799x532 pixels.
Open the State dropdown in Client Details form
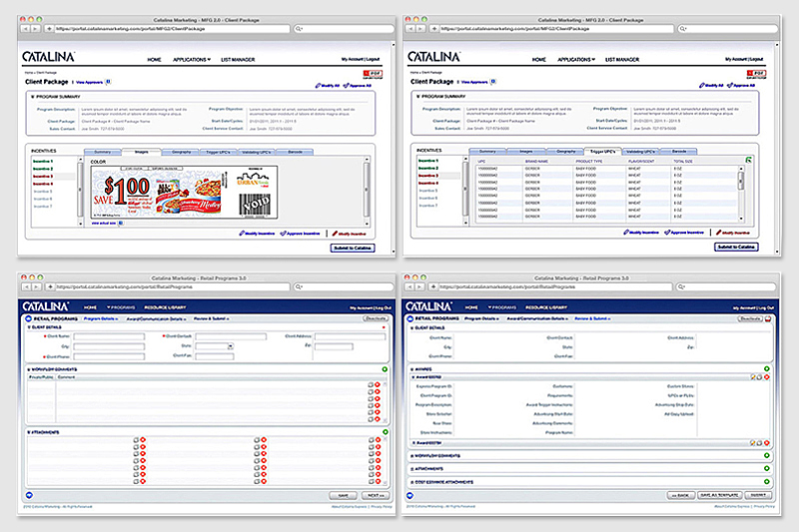click(x=230, y=346)
